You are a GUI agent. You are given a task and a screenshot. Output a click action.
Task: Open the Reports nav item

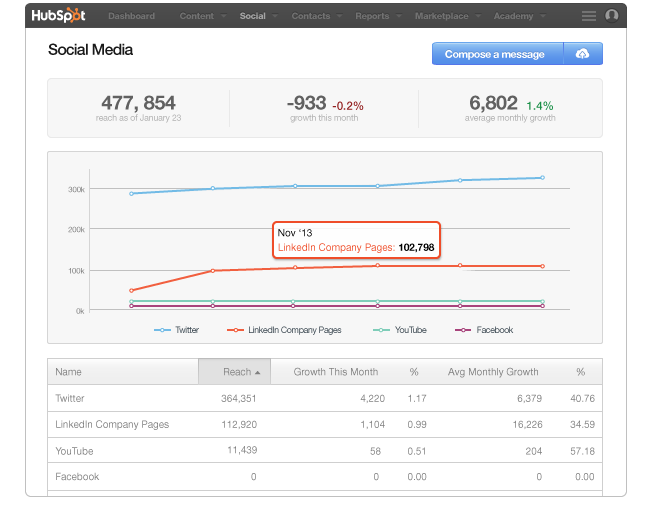[372, 16]
